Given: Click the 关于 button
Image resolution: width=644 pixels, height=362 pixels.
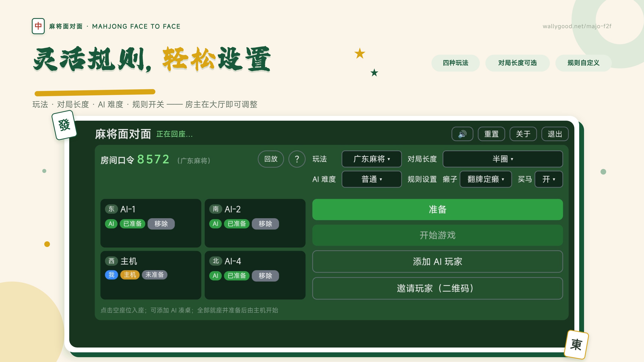Looking at the screenshot, I should pyautogui.click(x=523, y=134).
